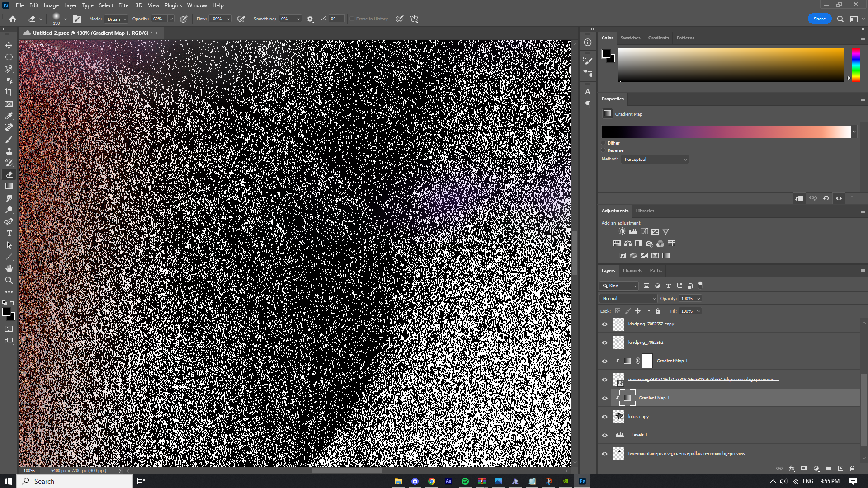The height and width of the screenshot is (488, 868).
Task: Click the Share button
Action: tap(819, 19)
